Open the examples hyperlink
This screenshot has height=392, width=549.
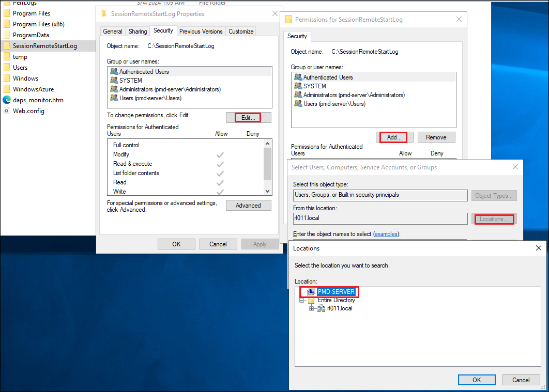point(386,234)
